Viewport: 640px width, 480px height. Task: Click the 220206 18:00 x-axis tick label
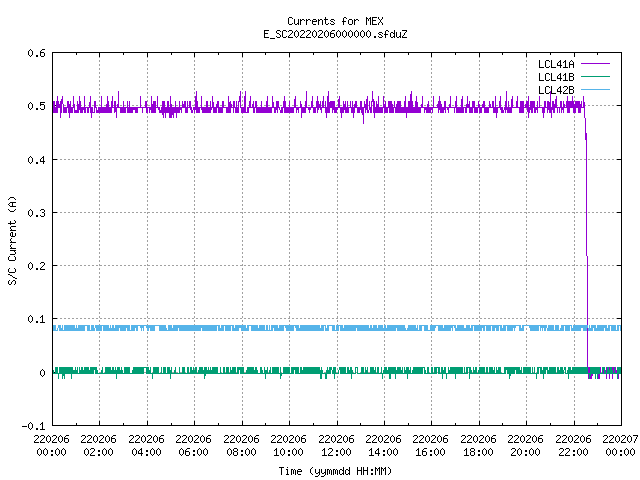point(478,445)
